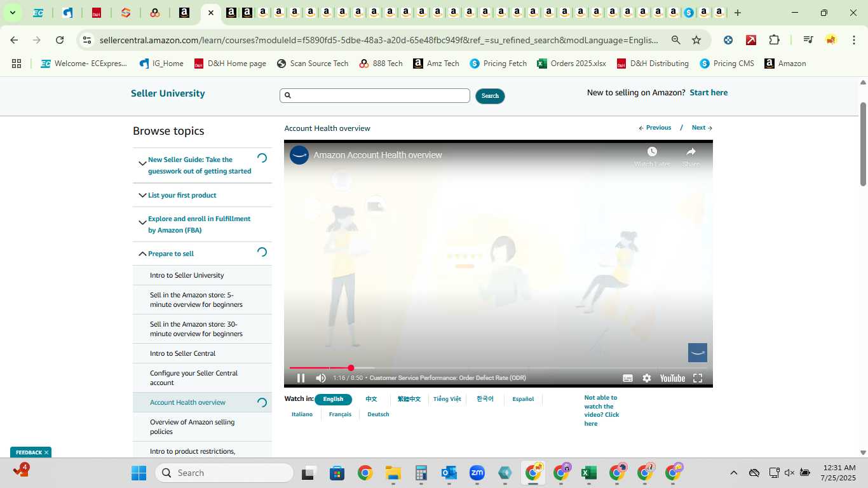
Task: Open the video on YouTube logo
Action: 672,378
